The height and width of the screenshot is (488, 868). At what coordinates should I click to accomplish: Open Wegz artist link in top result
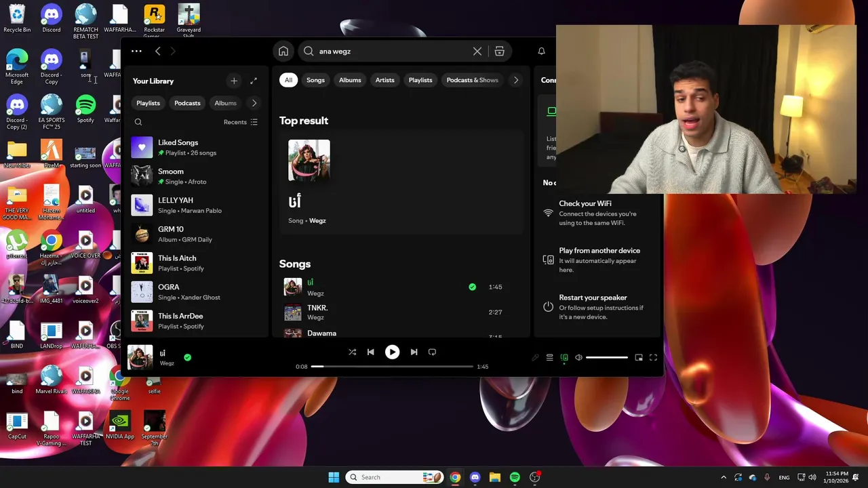pyautogui.click(x=317, y=221)
